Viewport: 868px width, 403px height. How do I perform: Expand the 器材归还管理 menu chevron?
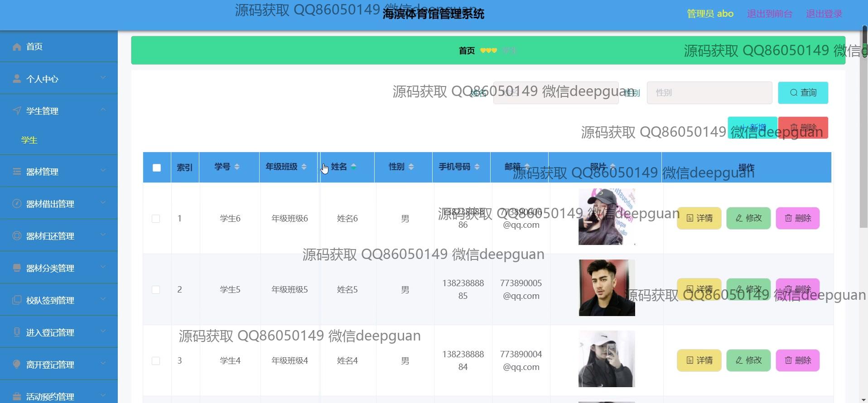pos(103,235)
